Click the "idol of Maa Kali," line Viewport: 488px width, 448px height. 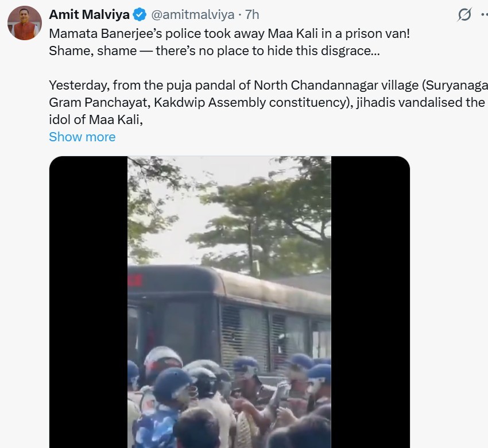pyautogui.click(x=95, y=120)
